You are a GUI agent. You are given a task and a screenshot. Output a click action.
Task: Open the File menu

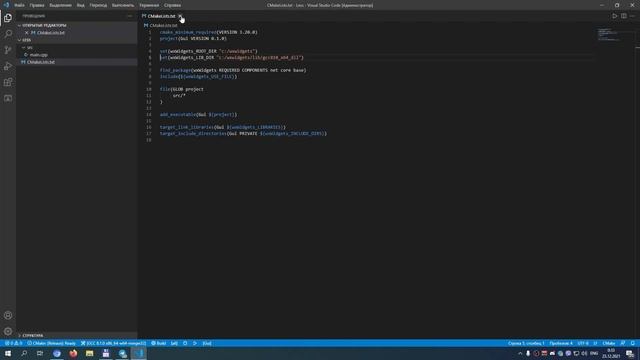pyautogui.click(x=19, y=5)
